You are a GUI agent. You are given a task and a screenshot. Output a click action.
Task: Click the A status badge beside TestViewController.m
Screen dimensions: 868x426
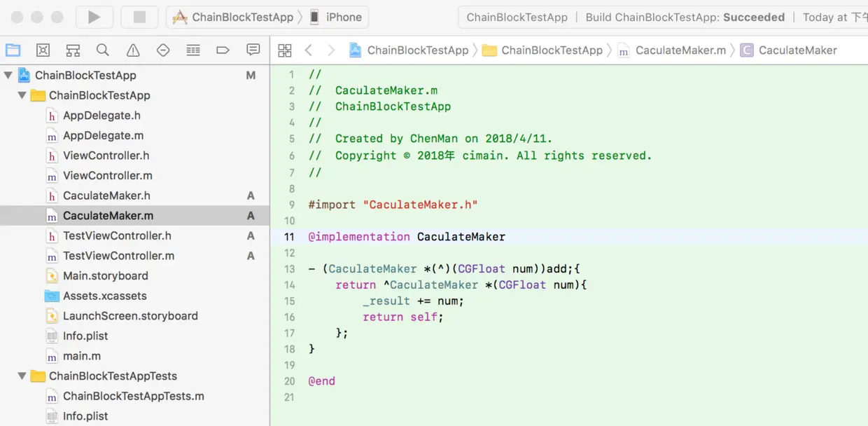[251, 256]
